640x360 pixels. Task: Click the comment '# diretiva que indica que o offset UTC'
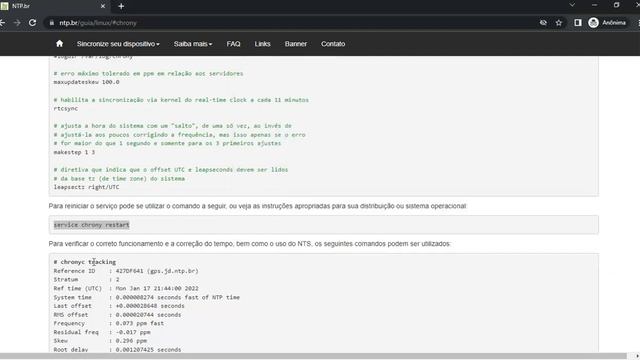click(171, 170)
